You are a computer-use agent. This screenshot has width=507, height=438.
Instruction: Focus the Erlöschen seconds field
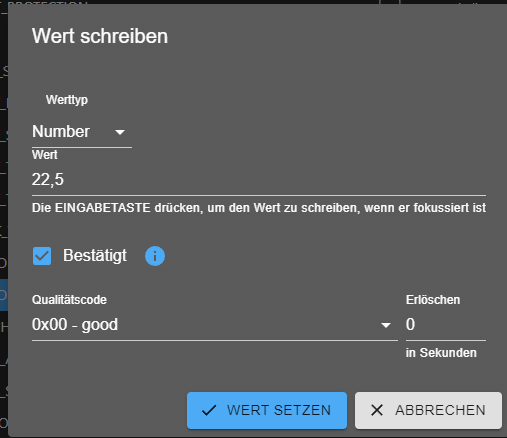(x=446, y=325)
